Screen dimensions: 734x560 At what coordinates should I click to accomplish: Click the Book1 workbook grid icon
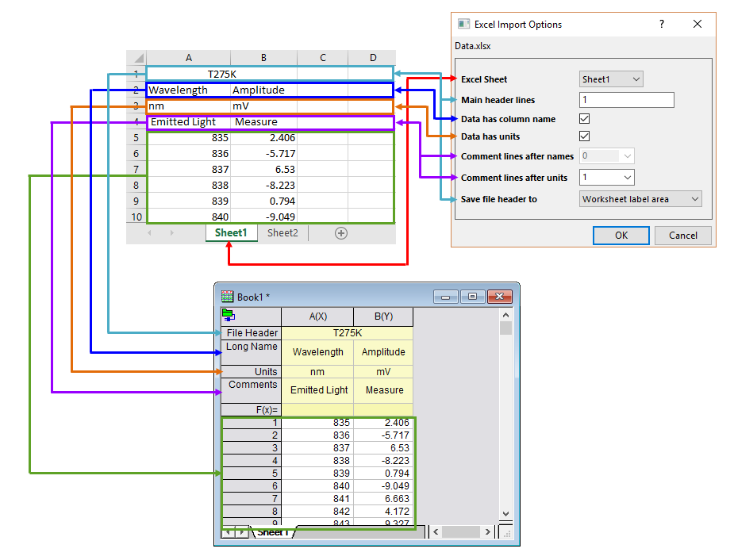click(227, 297)
